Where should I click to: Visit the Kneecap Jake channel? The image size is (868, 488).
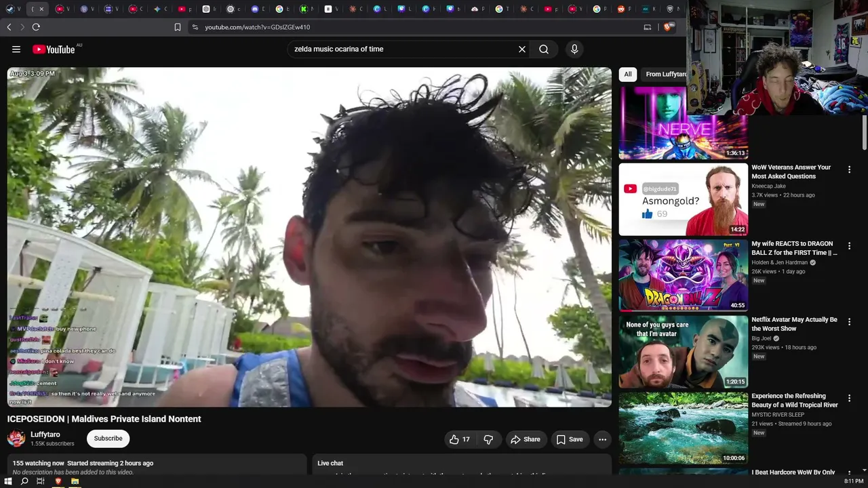tap(768, 186)
